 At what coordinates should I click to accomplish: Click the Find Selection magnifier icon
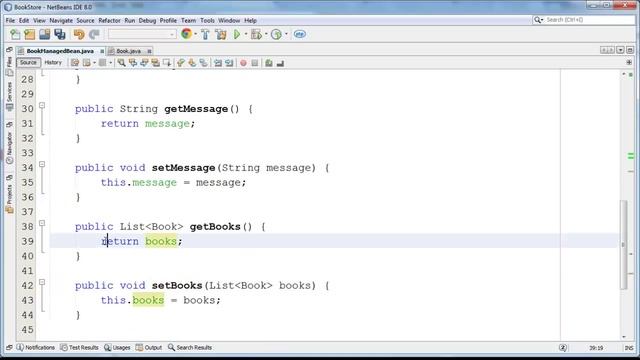point(121,62)
